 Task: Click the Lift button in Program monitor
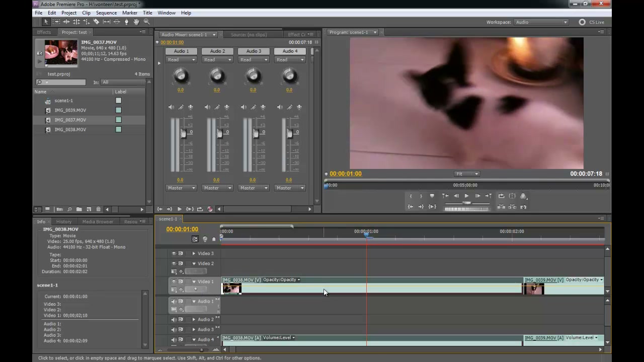tap(501, 207)
